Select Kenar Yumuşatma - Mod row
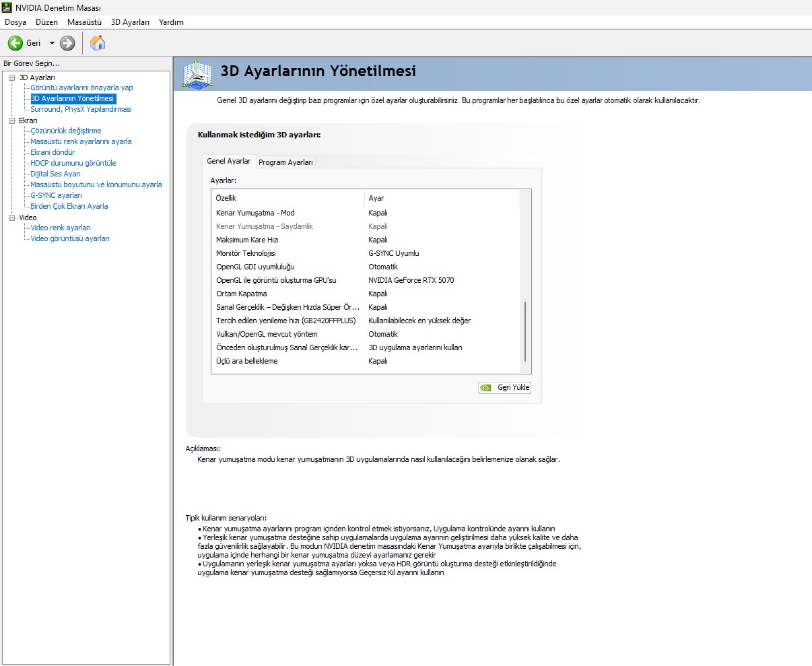Viewport: 812px width, 666px height. pyautogui.click(x=366, y=213)
